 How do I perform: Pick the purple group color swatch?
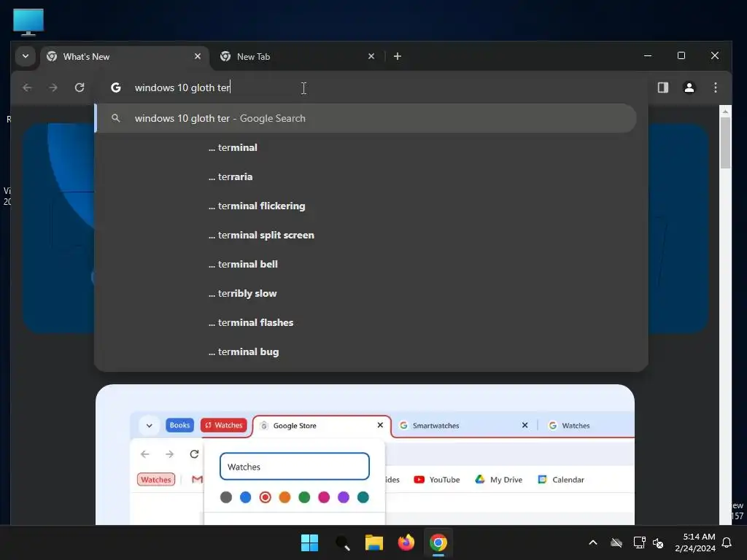coord(344,497)
